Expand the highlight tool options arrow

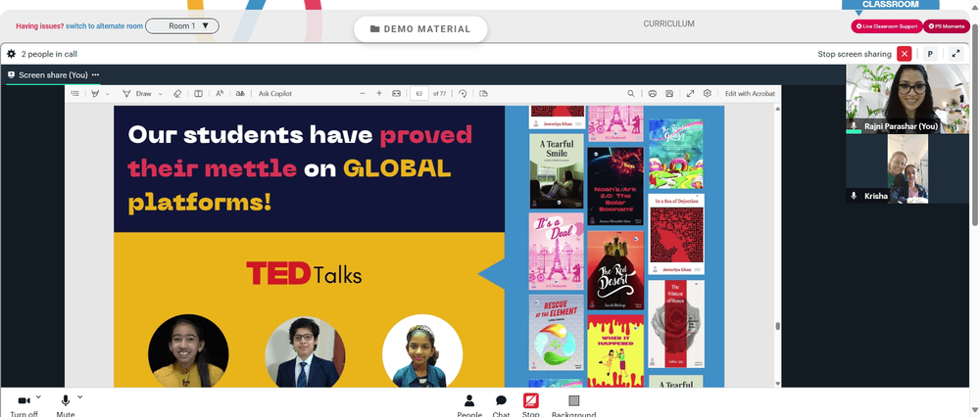pos(108,94)
